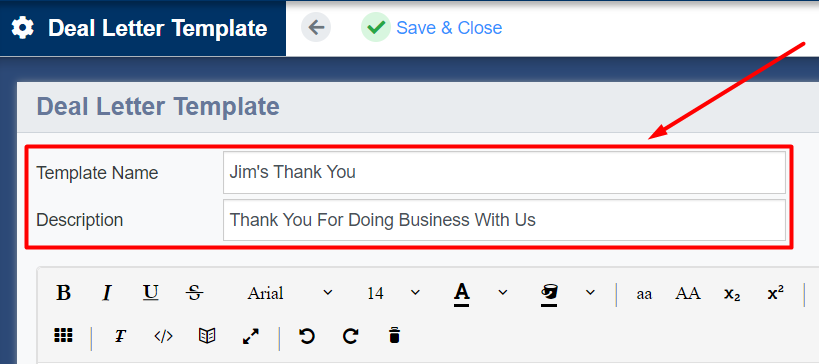
Task: Expand the highlight color options arrow
Action: (x=590, y=292)
